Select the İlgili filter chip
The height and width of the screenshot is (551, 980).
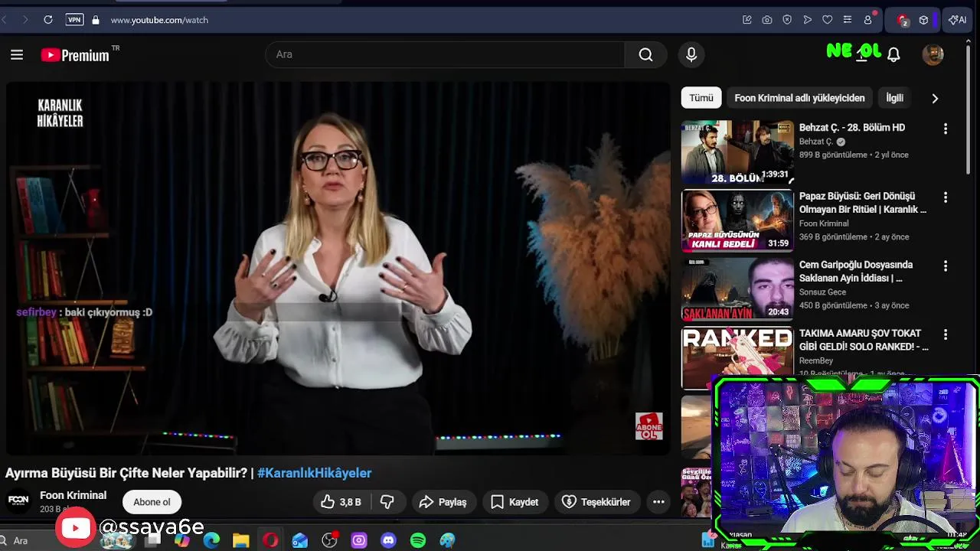pyautogui.click(x=894, y=98)
